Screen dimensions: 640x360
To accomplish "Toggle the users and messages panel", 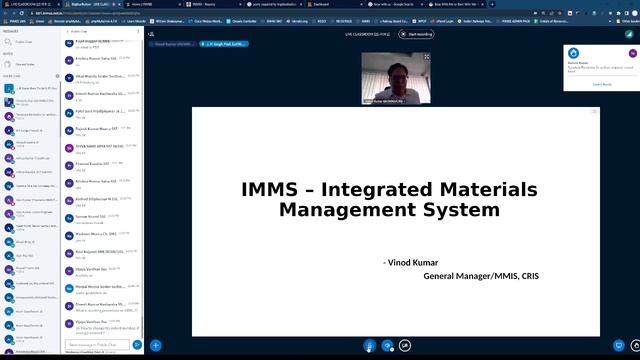I will tap(151, 34).
